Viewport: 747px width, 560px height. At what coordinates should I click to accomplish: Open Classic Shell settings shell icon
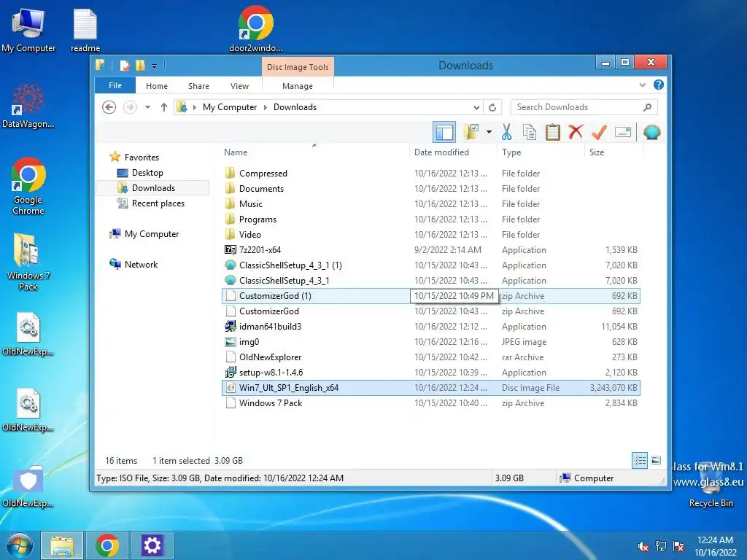click(x=651, y=132)
